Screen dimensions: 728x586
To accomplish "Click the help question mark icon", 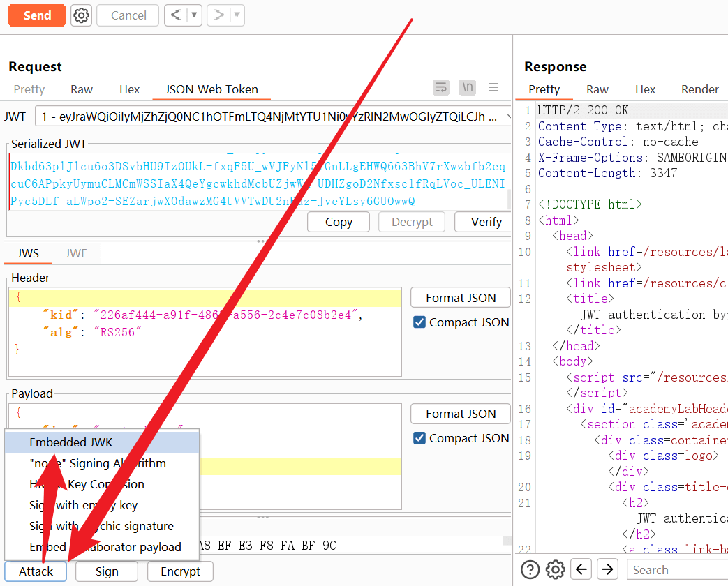I will click(x=530, y=570).
